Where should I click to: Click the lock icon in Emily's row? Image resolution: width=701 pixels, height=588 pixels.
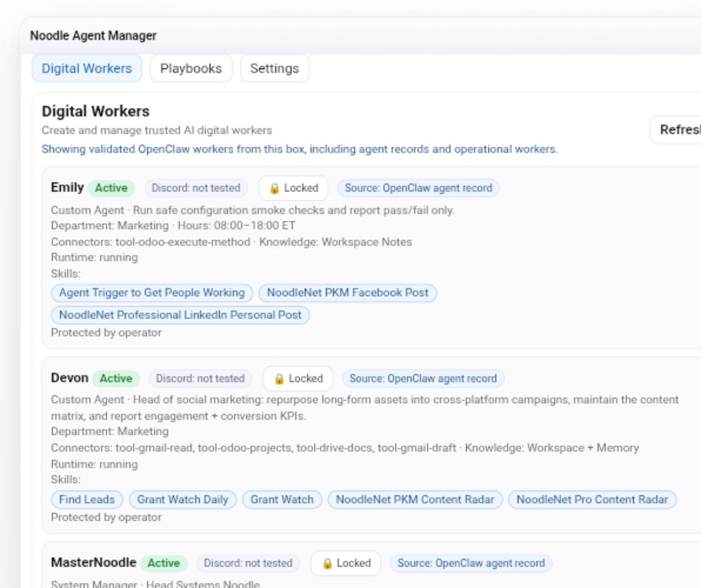click(274, 188)
